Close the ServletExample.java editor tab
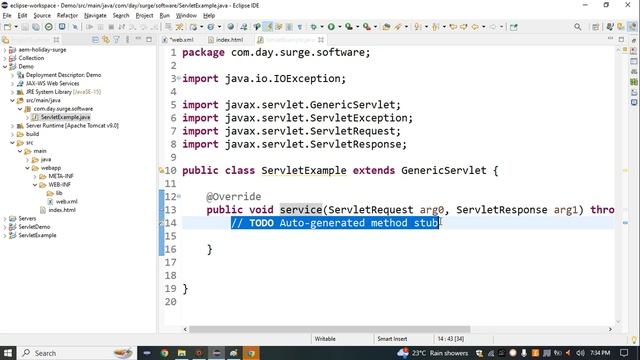This screenshot has height=360, width=640. (x=321, y=40)
